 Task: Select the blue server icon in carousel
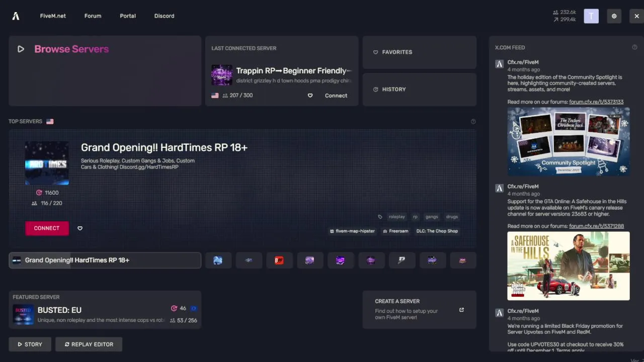pyautogui.click(x=218, y=260)
